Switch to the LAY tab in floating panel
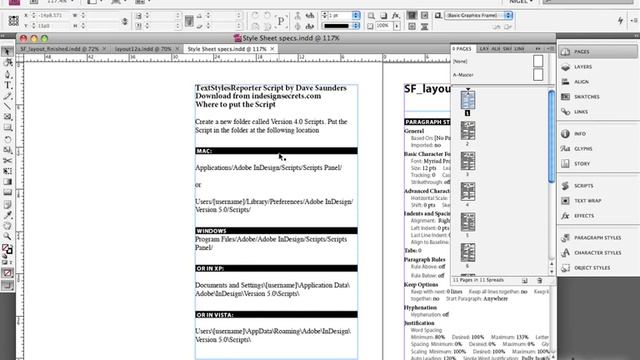The height and width of the screenshot is (360, 640). [484, 49]
